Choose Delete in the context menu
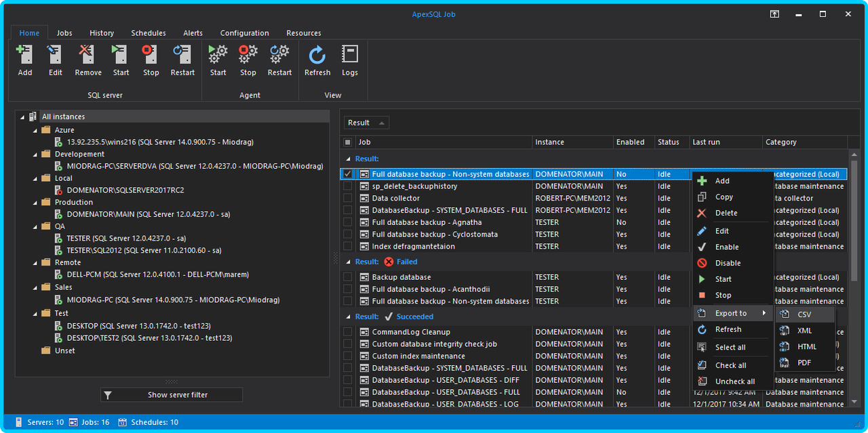Viewport: 868px width, 433px height. click(x=733, y=213)
